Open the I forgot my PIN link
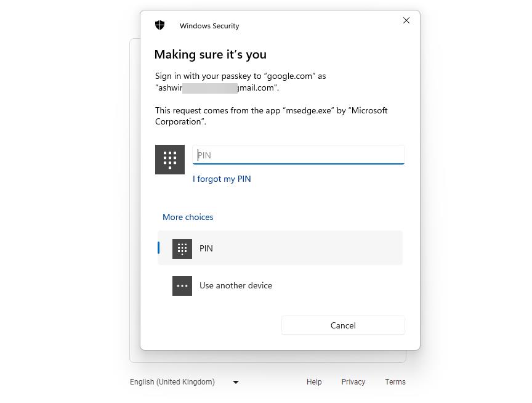 coord(222,179)
